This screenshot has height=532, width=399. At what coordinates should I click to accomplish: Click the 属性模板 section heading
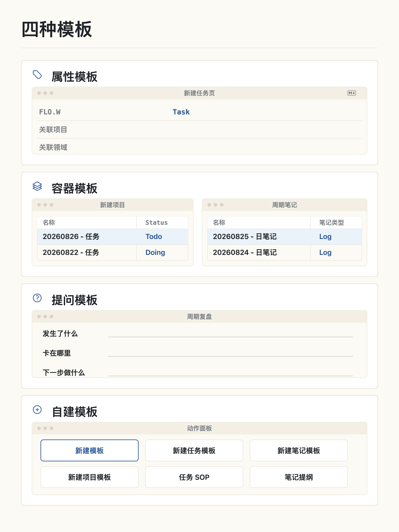click(75, 77)
